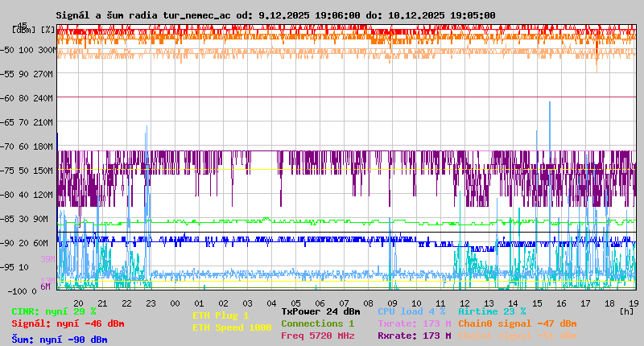The width and height of the screenshot is (644, 346).
Task: Click the x-axis hour label '09'
Action: [x=393, y=303]
